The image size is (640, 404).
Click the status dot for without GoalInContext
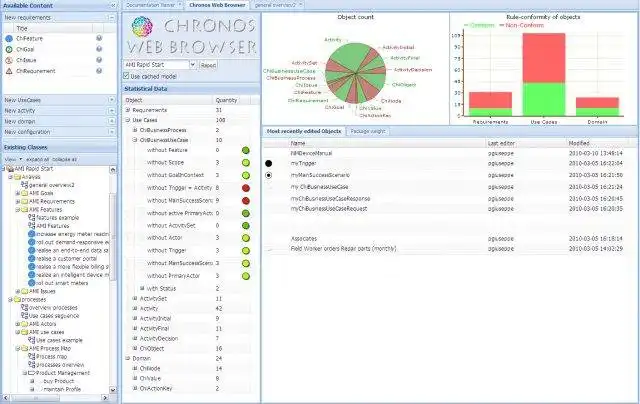tap(246, 175)
